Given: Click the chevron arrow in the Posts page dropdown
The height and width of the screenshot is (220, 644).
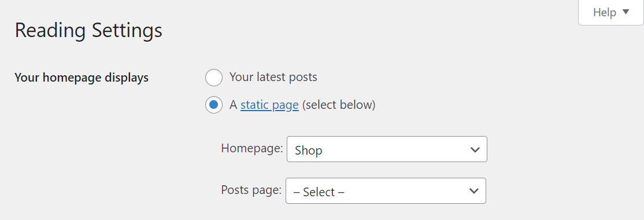Looking at the screenshot, I should (x=474, y=191).
